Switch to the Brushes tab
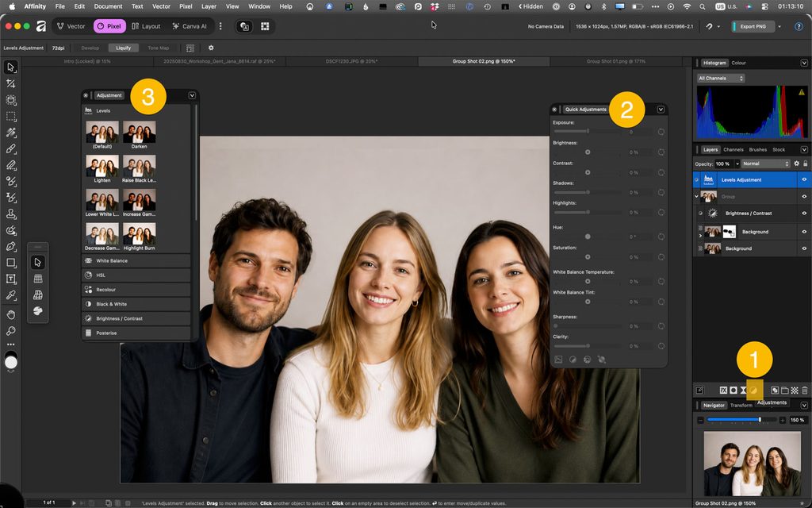The height and width of the screenshot is (508, 812). pos(757,149)
